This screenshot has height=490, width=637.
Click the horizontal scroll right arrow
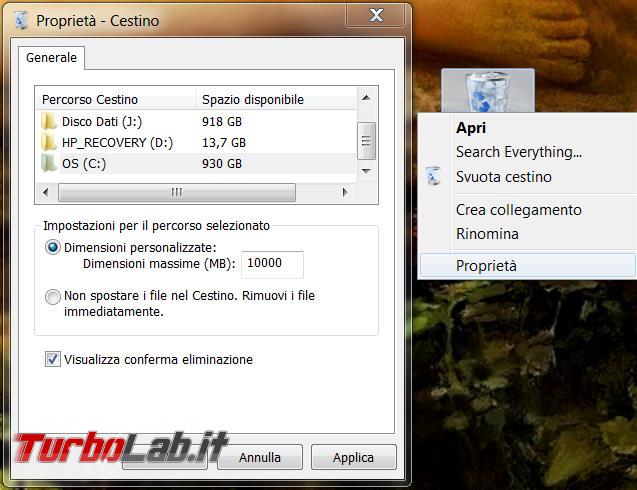[345, 192]
